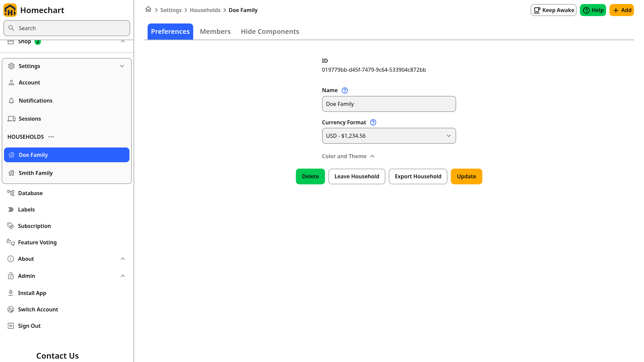The image size is (644, 362).
Task: Click the Homechart logo icon
Action: click(x=10, y=10)
